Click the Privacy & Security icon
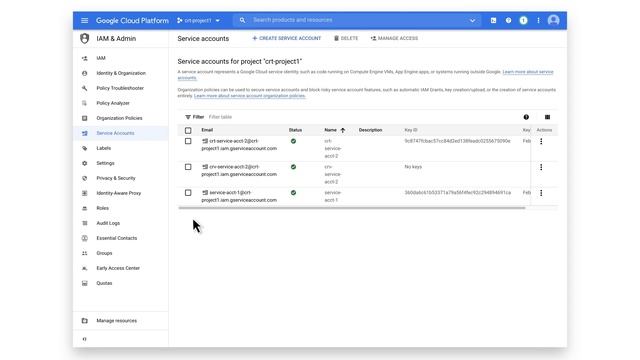Image resolution: width=640 pixels, height=360 pixels. (84, 178)
